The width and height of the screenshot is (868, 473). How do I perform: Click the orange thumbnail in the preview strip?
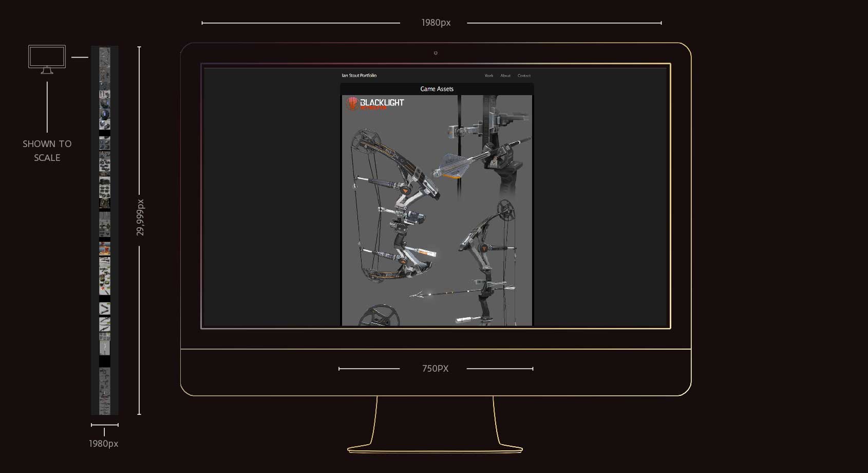105,249
